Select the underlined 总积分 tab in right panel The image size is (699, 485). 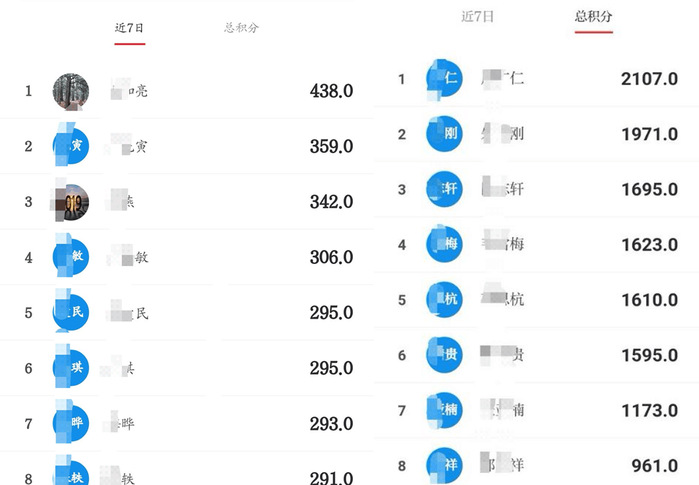(594, 17)
